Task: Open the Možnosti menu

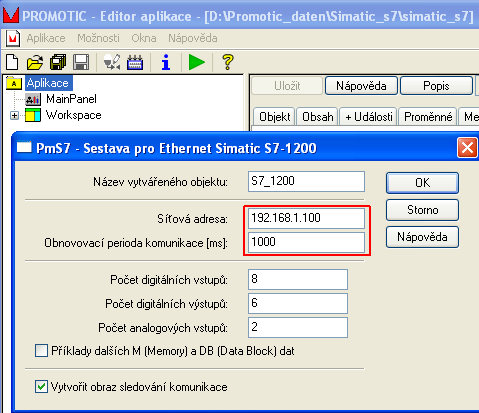Action: tap(98, 38)
